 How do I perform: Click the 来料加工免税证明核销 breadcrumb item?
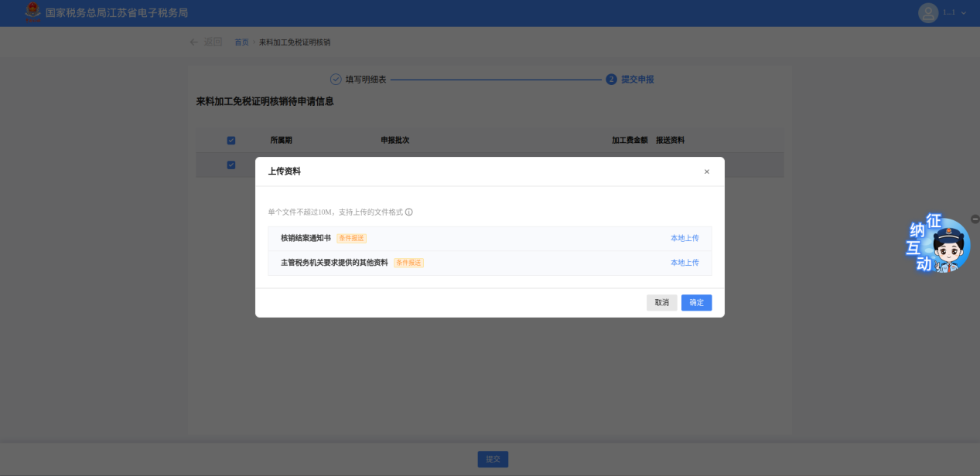[x=295, y=42]
